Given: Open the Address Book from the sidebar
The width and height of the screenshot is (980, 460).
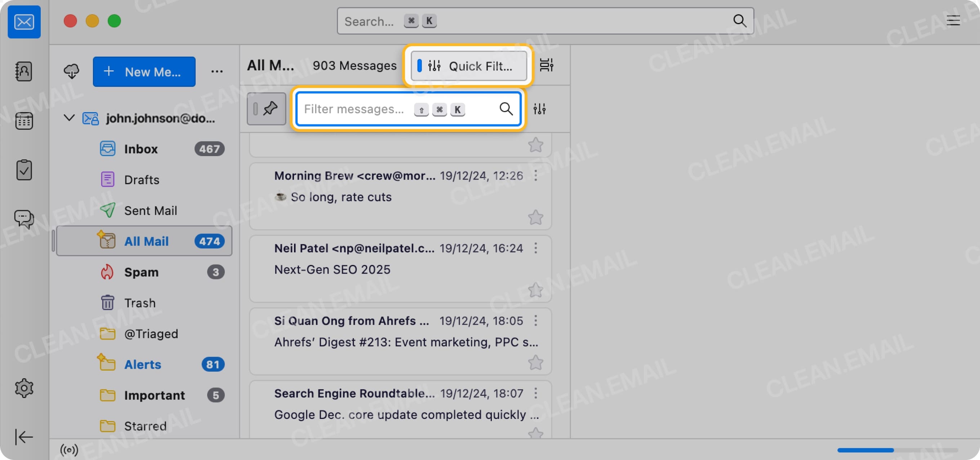Looking at the screenshot, I should (x=24, y=72).
